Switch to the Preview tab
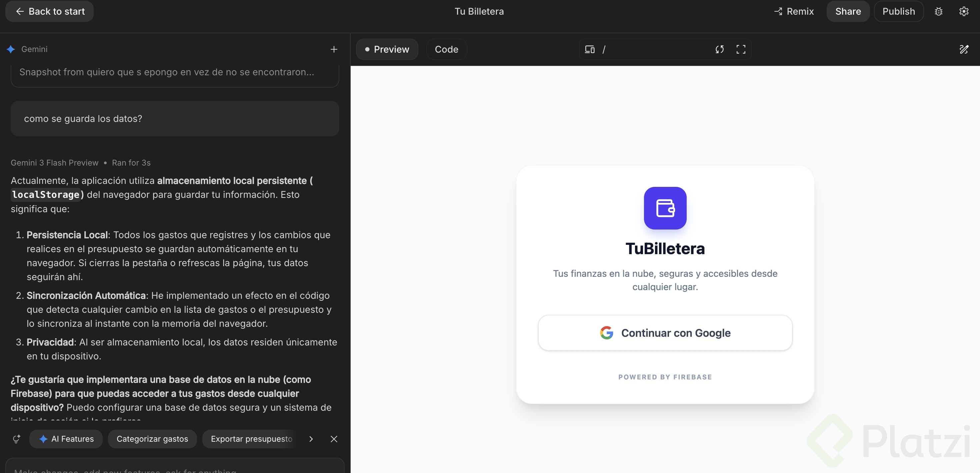The height and width of the screenshot is (473, 980). pyautogui.click(x=387, y=49)
